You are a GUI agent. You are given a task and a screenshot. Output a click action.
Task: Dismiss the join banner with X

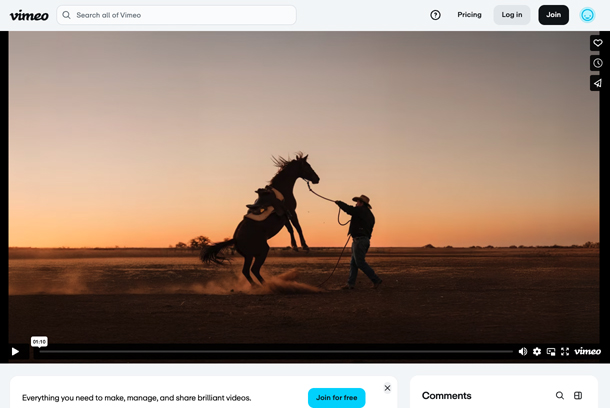387,388
